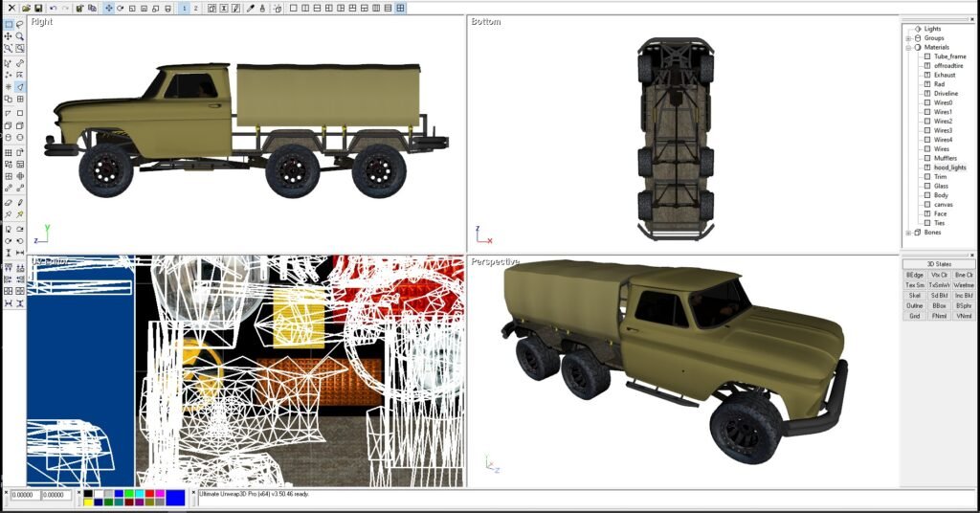
Task: Select the move/pan arrows tool in top toolbar
Action: (x=108, y=8)
